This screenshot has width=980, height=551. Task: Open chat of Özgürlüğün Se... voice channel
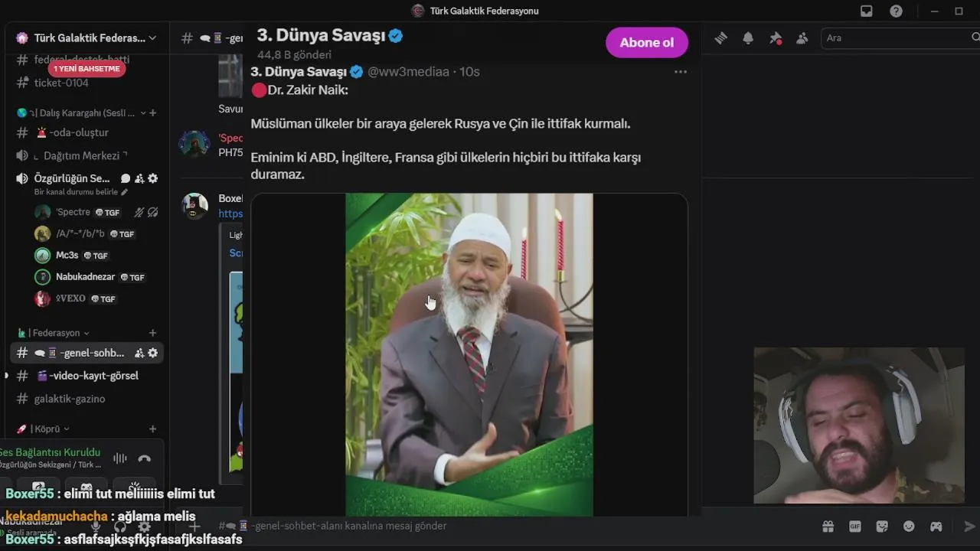pyautogui.click(x=126, y=178)
